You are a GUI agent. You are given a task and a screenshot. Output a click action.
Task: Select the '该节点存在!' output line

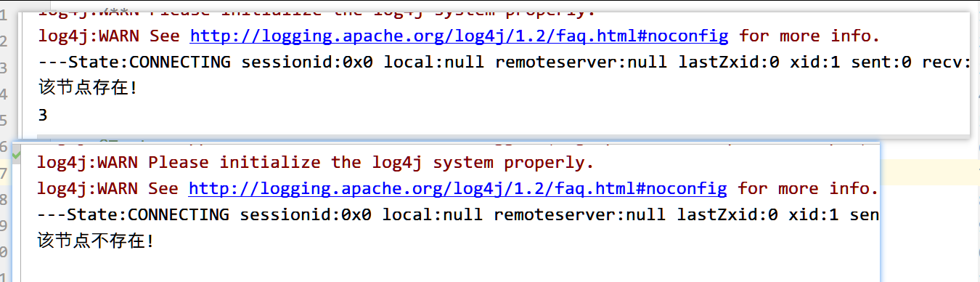pyautogui.click(x=87, y=89)
